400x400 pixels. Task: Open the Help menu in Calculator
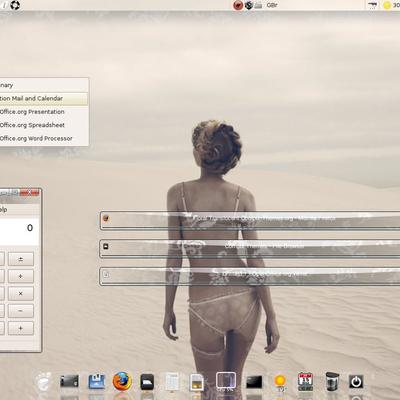coord(3,210)
